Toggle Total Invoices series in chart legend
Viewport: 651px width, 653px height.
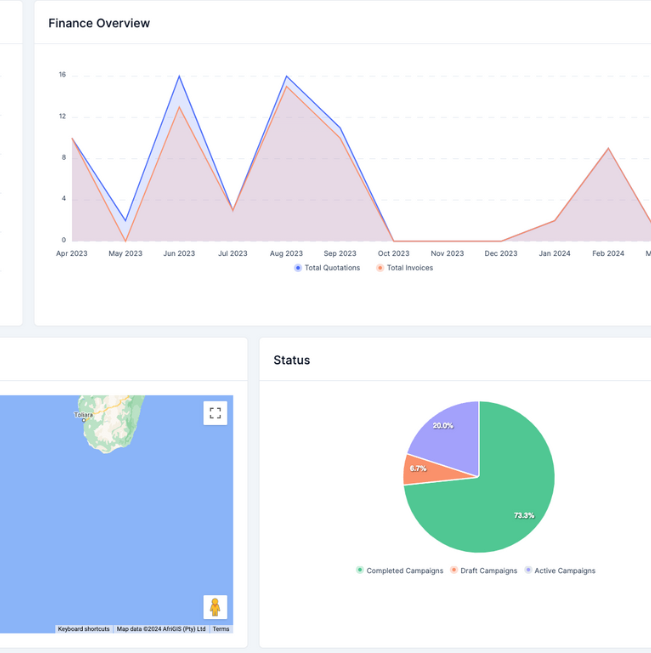[405, 268]
